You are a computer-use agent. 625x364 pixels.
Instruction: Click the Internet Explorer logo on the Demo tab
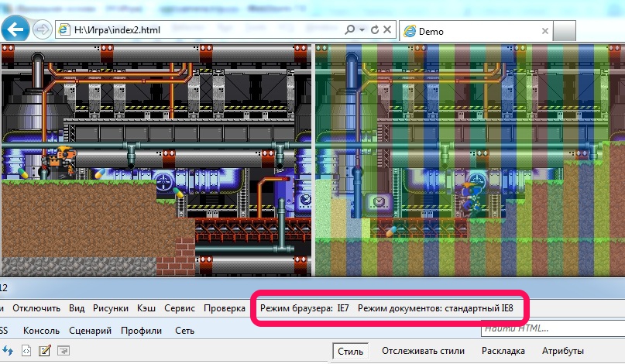(410, 31)
